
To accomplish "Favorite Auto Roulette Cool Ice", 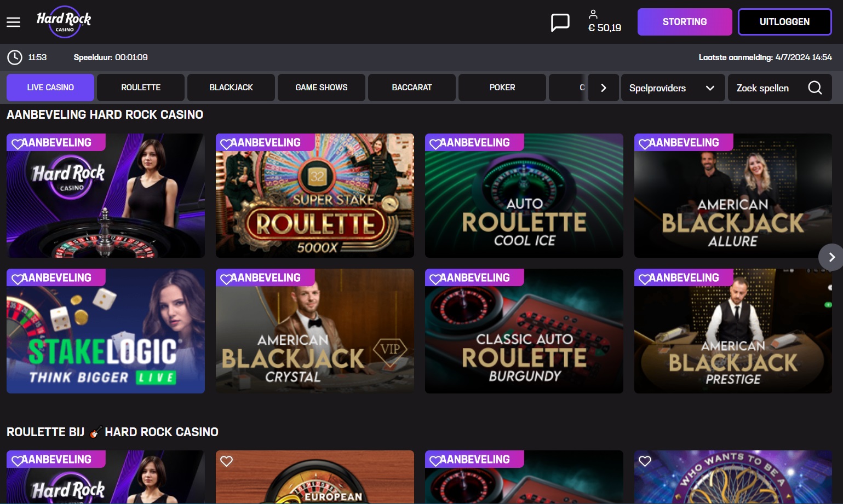I will [x=435, y=143].
